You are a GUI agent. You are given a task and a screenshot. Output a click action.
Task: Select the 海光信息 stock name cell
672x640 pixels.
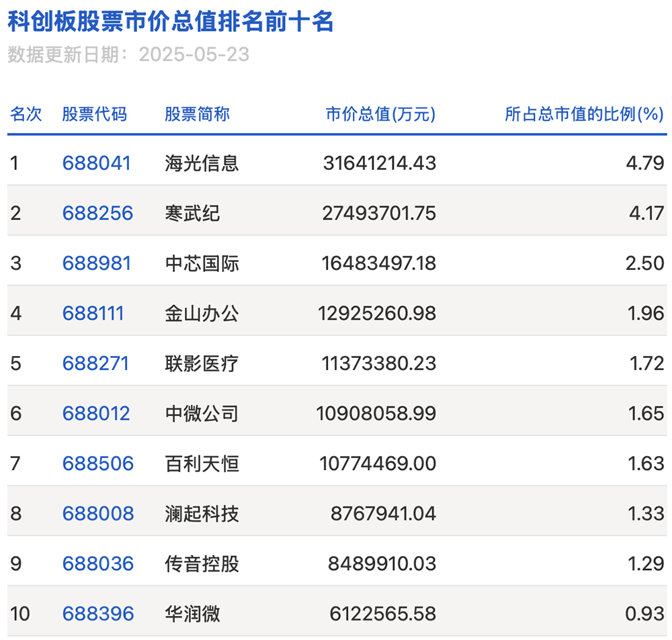(x=202, y=163)
